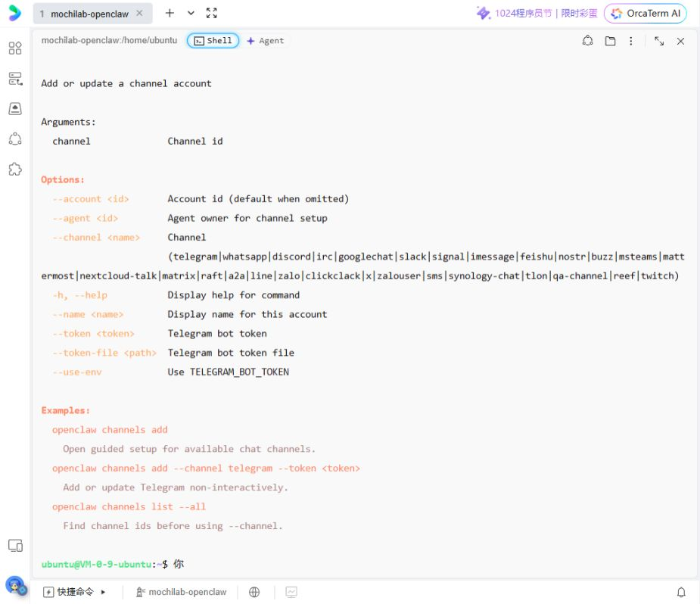Viewport: 700px width, 604px height.
Task: Open the dashboard grid icon in sidebar
Action: (x=15, y=48)
